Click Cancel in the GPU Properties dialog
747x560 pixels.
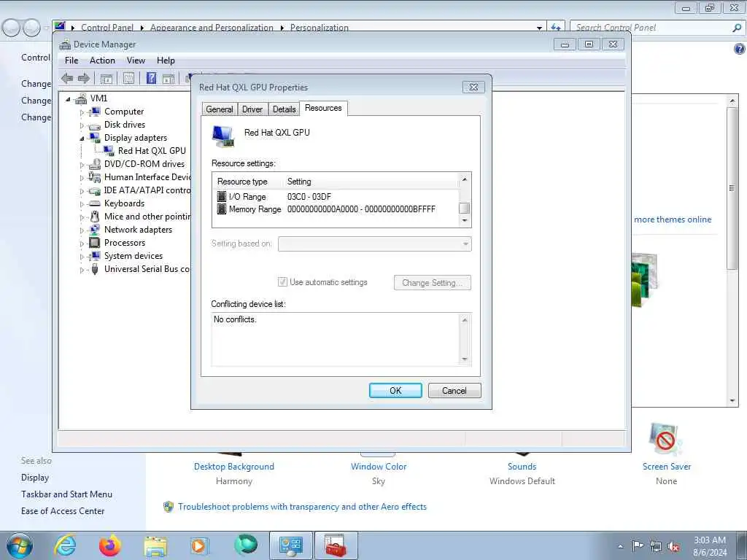[x=454, y=391]
